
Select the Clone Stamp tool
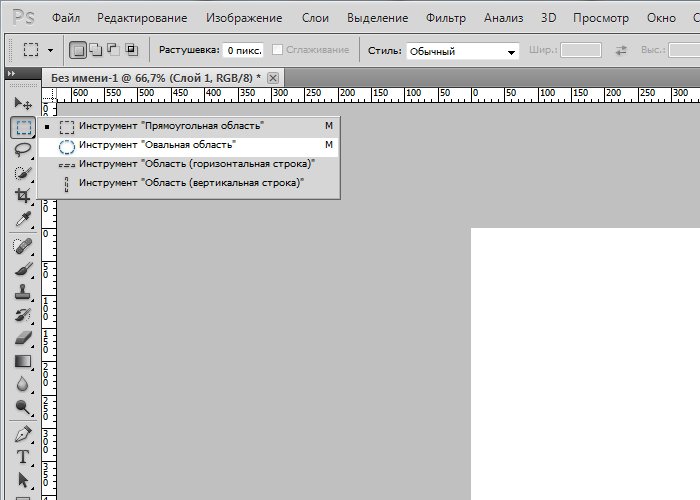coord(23,292)
